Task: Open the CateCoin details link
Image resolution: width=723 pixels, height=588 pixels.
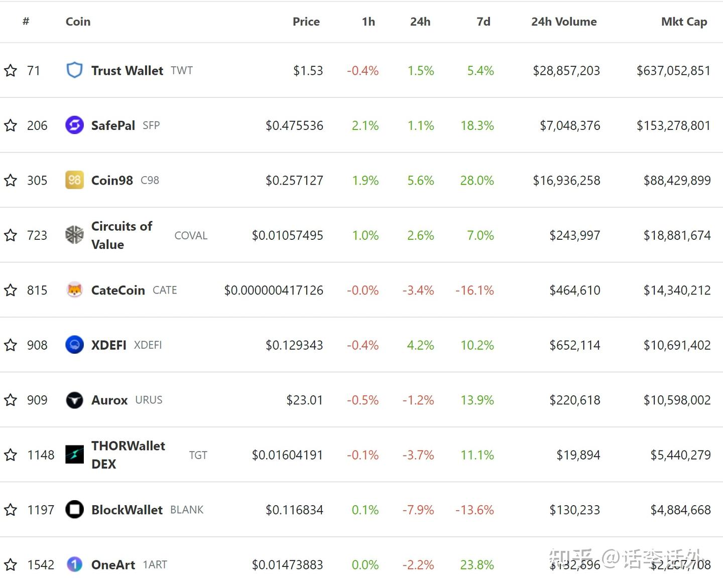Action: point(117,290)
